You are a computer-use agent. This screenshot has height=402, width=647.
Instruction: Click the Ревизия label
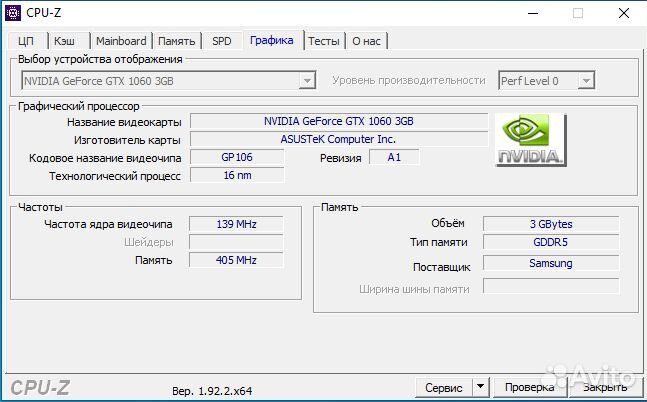(340, 158)
